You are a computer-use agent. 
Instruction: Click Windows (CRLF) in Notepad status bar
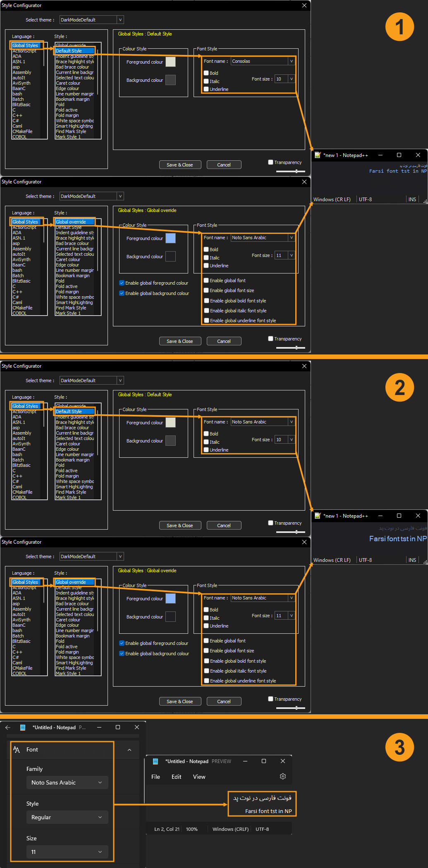[x=230, y=829]
